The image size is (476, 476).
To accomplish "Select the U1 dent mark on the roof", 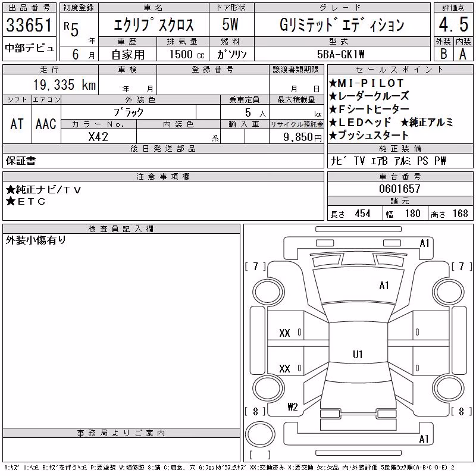I will 358,354.
